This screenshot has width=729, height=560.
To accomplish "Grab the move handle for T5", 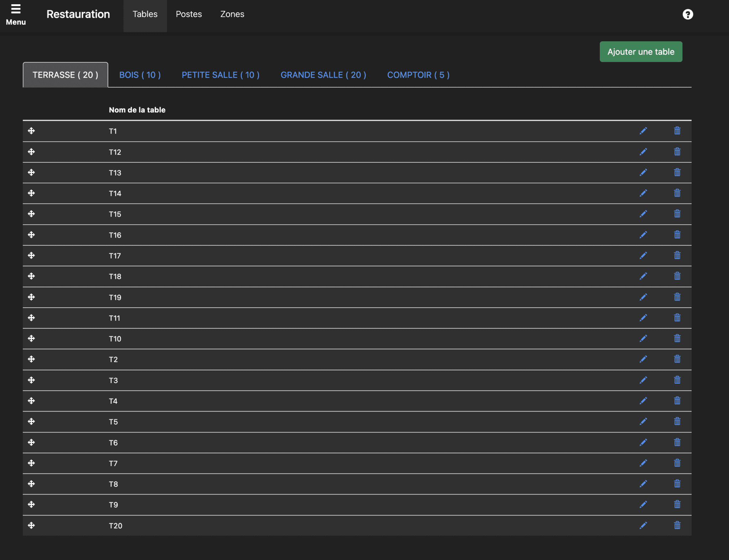I will tap(31, 422).
